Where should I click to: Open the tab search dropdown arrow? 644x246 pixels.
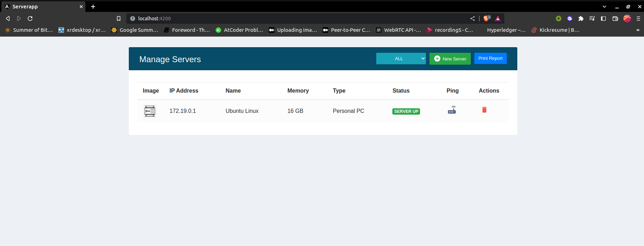click(604, 7)
